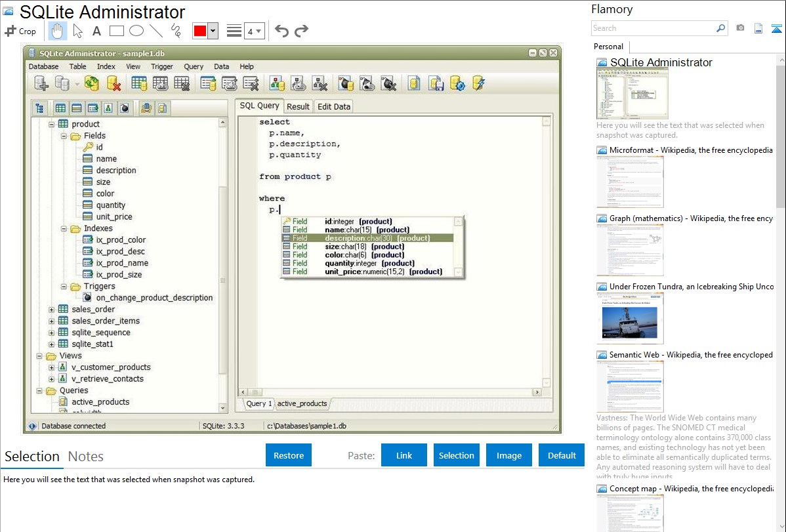Open the line width dropdown showing 4
Image resolution: width=786 pixels, height=532 pixels.
coord(254,31)
